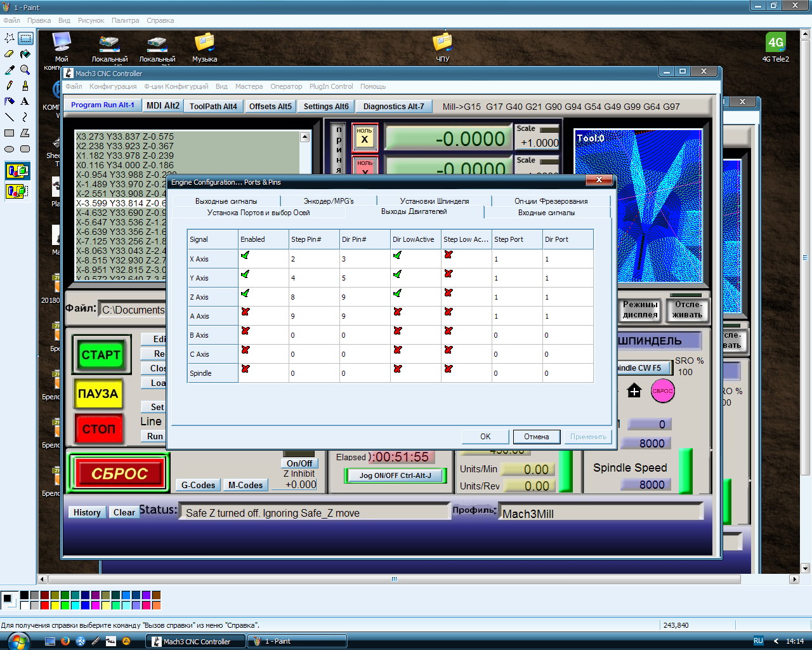
Task: Switch to the Входные сигналы tab
Action: pyautogui.click(x=546, y=213)
